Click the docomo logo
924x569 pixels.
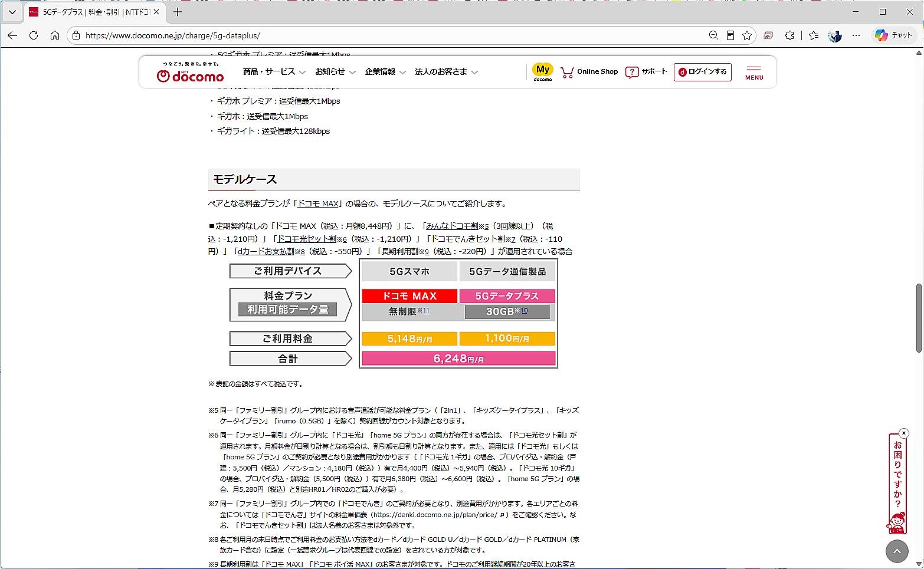click(x=191, y=73)
